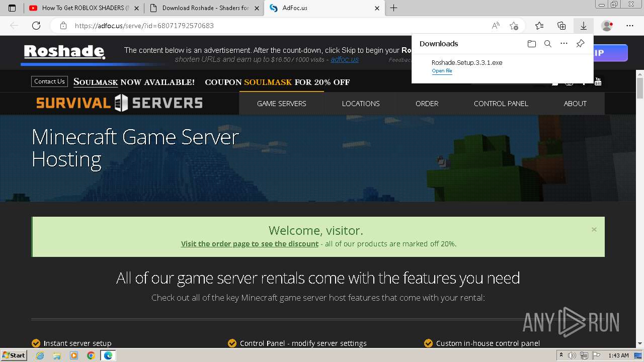Open the browser profile menu
This screenshot has width=644, height=362.
[607, 26]
